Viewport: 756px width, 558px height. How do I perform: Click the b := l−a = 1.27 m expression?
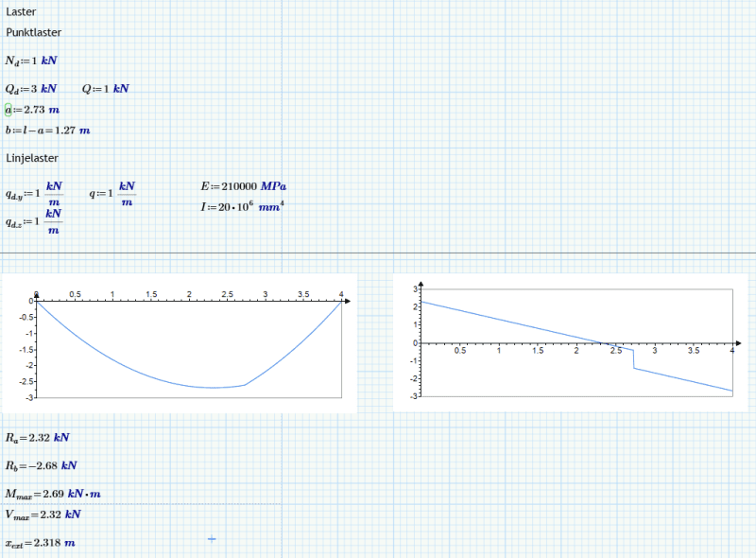click(x=48, y=131)
